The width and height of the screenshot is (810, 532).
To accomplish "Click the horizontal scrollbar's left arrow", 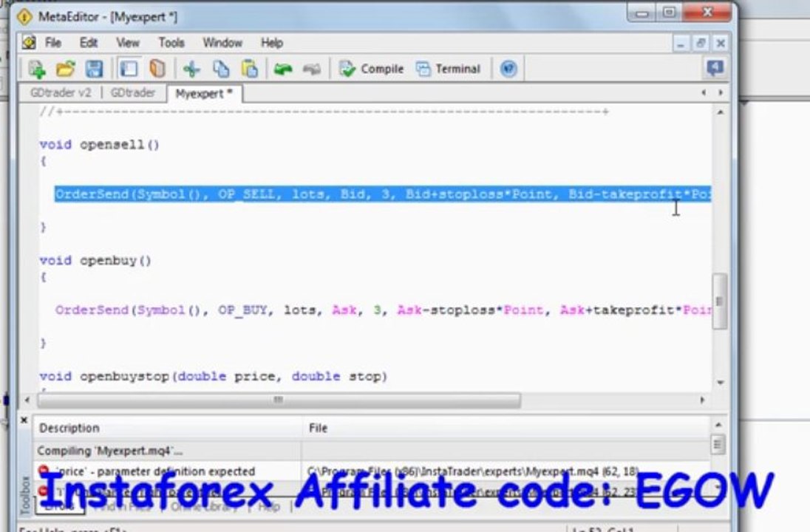I will (27, 400).
